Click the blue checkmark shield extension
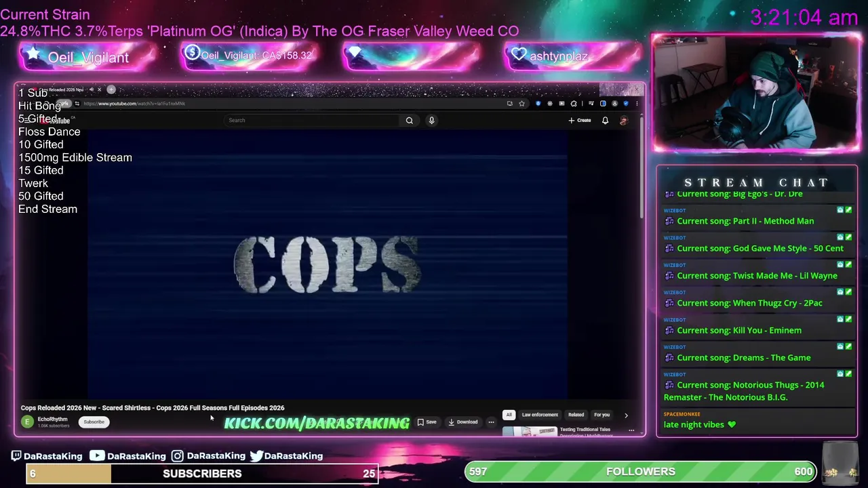Screen dimensions: 868x488 click(626, 104)
